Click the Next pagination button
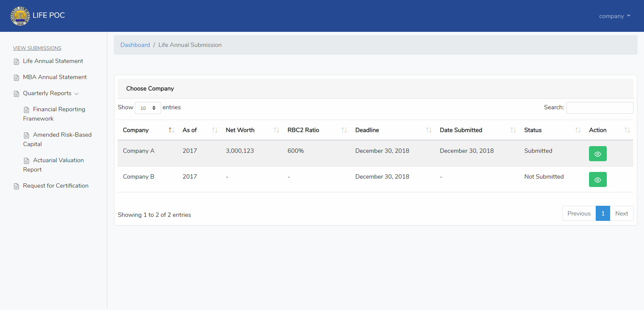Screen dimensions: 644x310 point(622,213)
